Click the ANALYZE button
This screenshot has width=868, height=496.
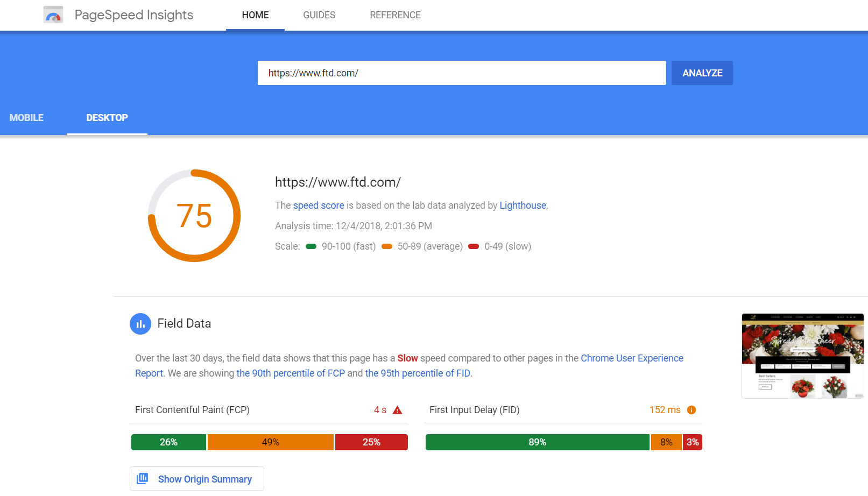point(702,73)
